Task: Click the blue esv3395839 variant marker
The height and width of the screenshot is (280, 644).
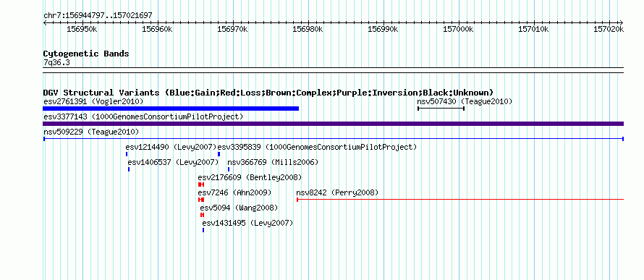Action: point(219,154)
